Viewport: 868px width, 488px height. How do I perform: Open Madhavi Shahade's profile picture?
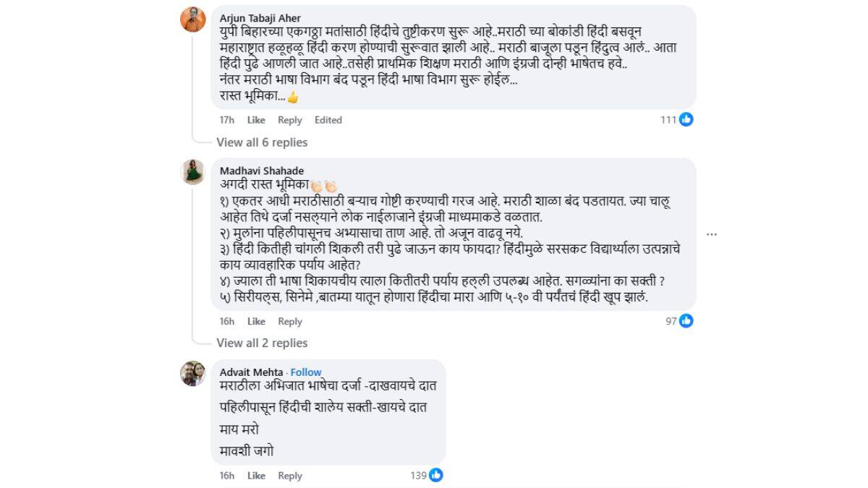pos(191,172)
